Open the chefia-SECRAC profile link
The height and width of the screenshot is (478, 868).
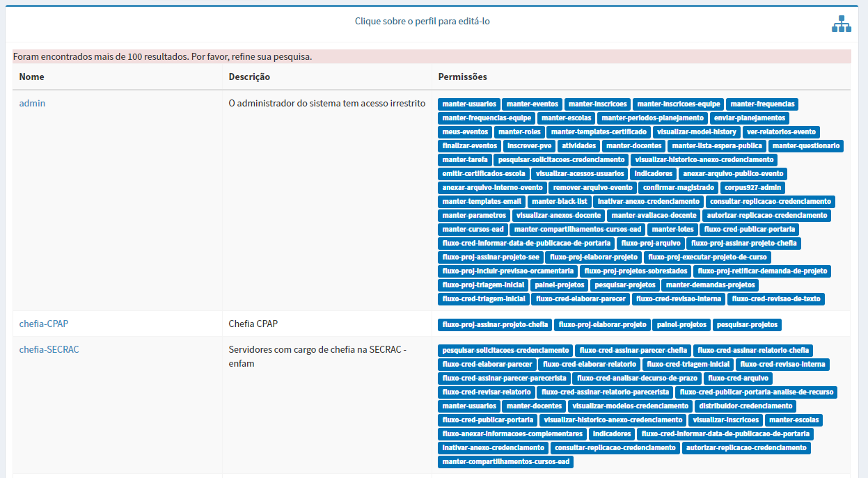pos(49,349)
